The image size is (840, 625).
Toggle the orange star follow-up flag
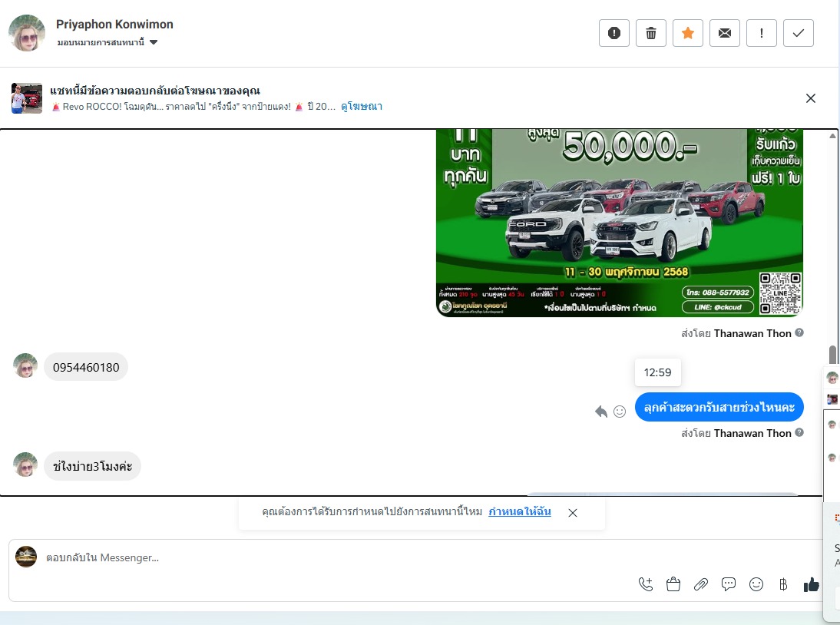pyautogui.click(x=687, y=33)
